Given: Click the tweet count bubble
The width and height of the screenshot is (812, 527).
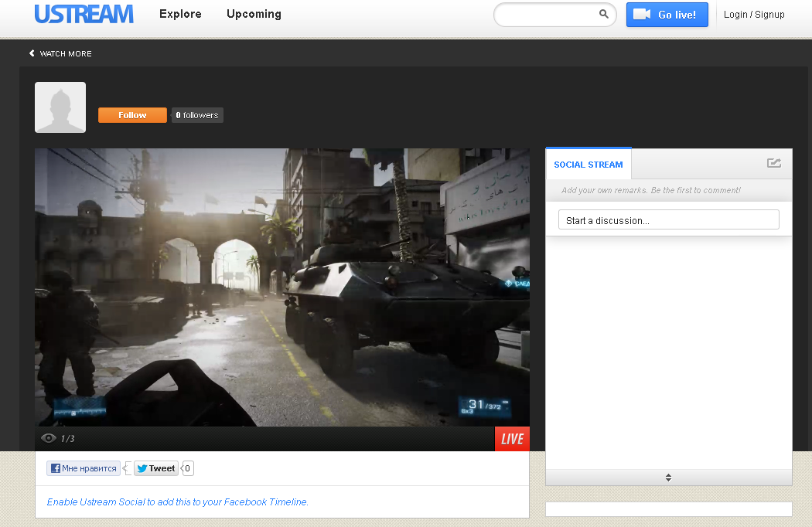Looking at the screenshot, I should coord(187,468).
